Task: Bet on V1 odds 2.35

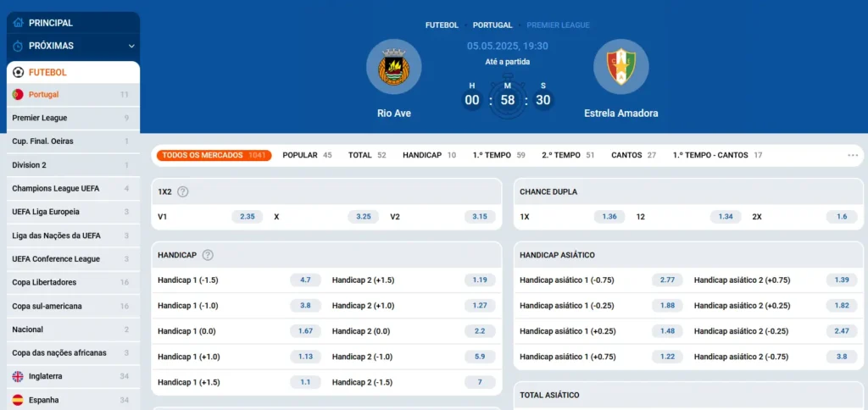Action: tap(247, 217)
